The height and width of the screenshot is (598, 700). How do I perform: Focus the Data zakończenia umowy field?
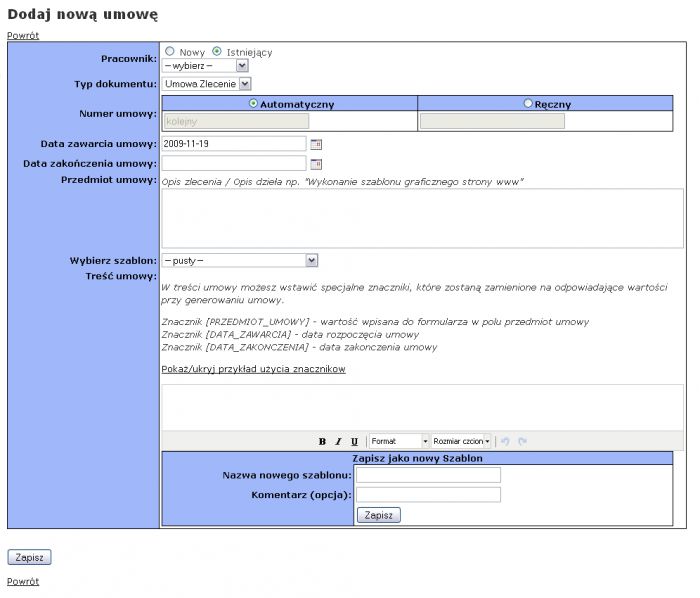tap(234, 163)
